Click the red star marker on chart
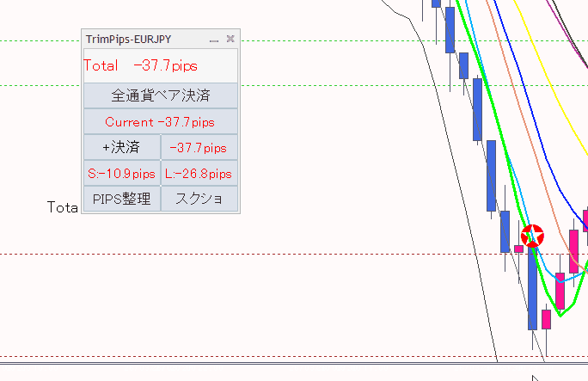 [533, 236]
